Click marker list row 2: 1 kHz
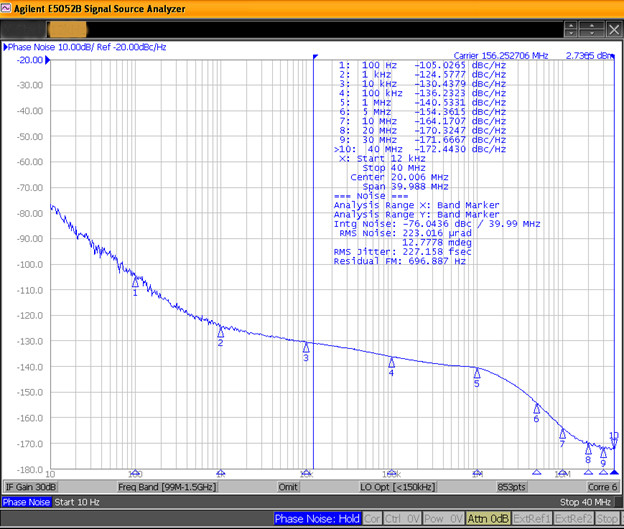Screen dimensions: 624x529 (422, 74)
